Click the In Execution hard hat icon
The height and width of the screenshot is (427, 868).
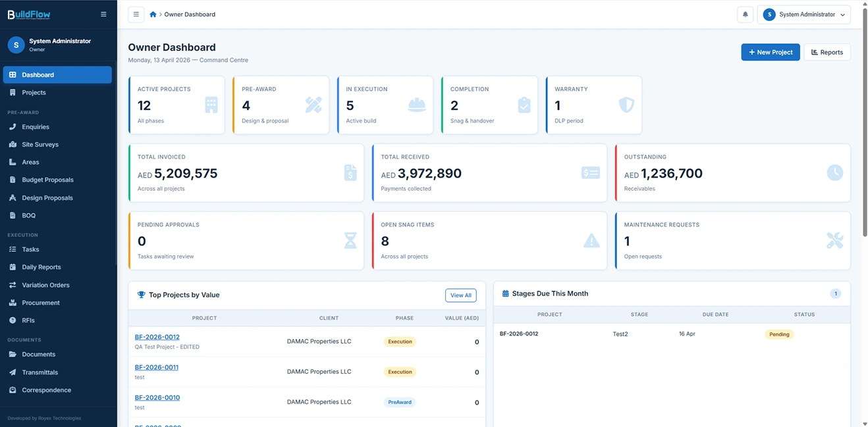416,105
